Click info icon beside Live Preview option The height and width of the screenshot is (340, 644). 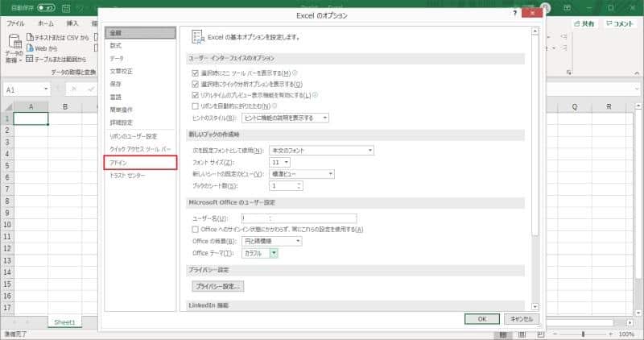pyautogui.click(x=315, y=95)
